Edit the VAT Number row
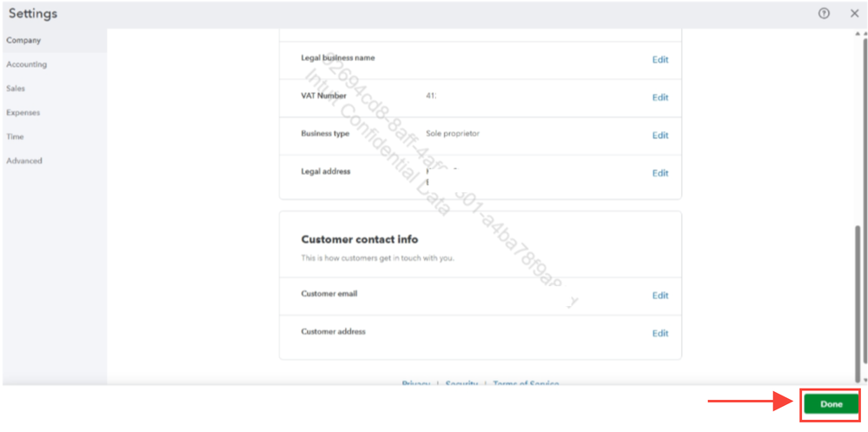This screenshot has width=868, height=432. coord(659,97)
